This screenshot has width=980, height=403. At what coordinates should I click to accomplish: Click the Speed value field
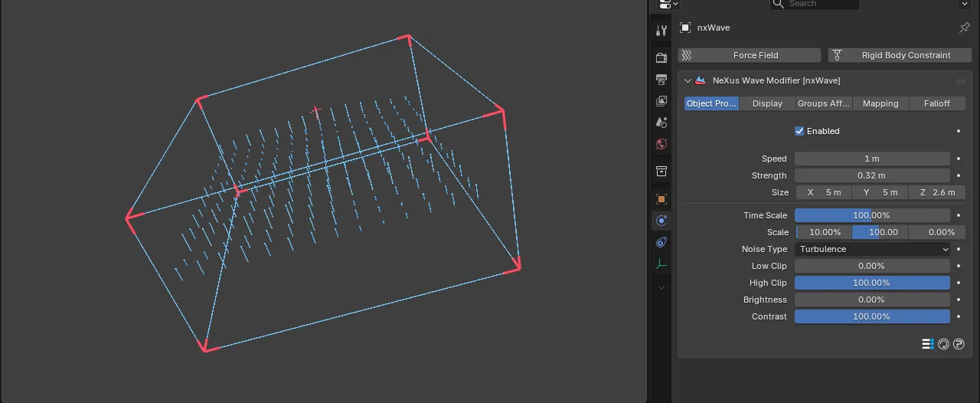point(872,159)
